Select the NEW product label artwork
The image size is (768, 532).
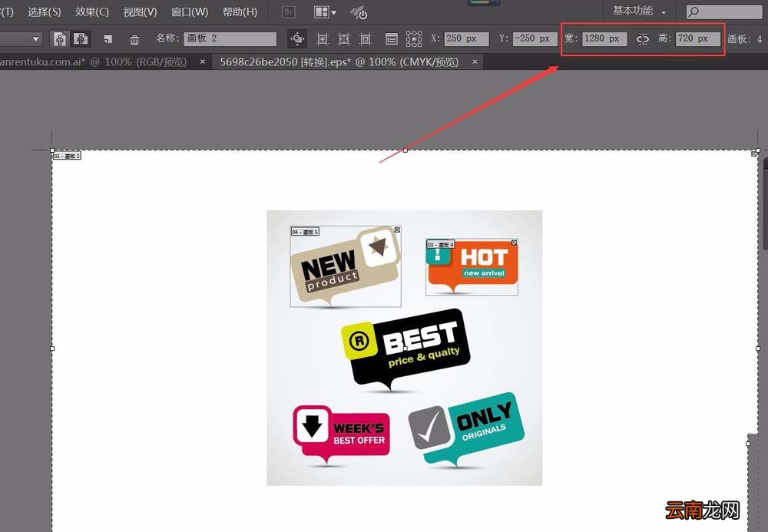coord(346,267)
